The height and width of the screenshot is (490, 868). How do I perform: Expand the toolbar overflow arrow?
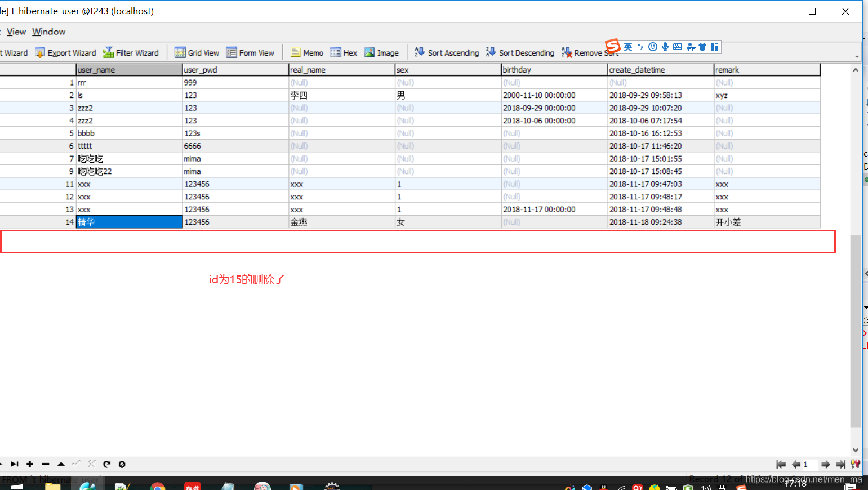[x=857, y=56]
